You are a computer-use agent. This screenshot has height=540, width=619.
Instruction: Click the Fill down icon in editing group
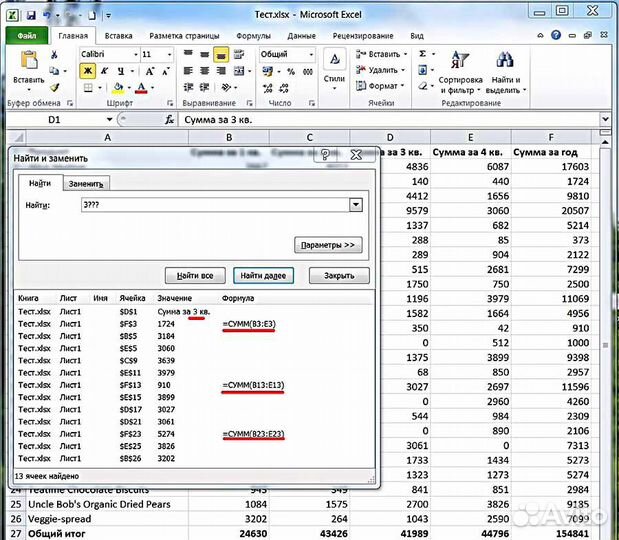(422, 70)
